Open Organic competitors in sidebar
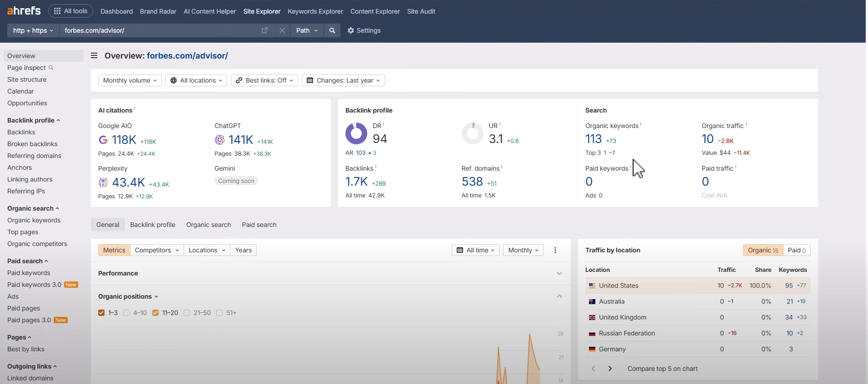This screenshot has height=384, width=868. tap(37, 244)
